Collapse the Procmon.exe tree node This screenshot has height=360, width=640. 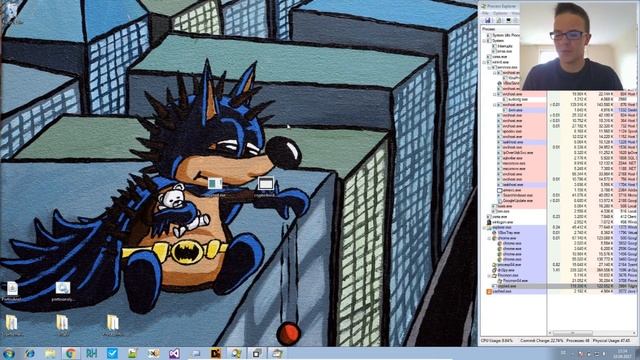pos(489,276)
